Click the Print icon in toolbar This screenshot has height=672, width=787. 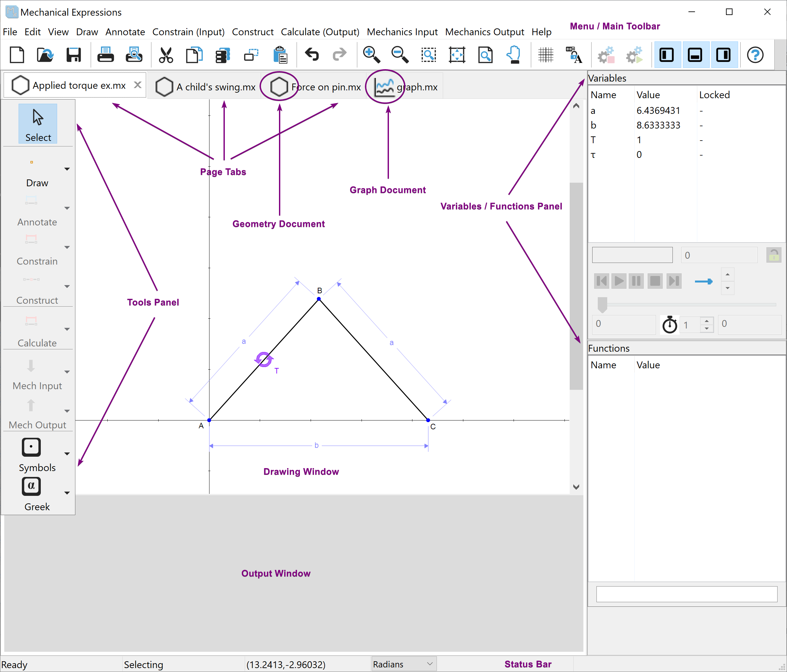(105, 55)
